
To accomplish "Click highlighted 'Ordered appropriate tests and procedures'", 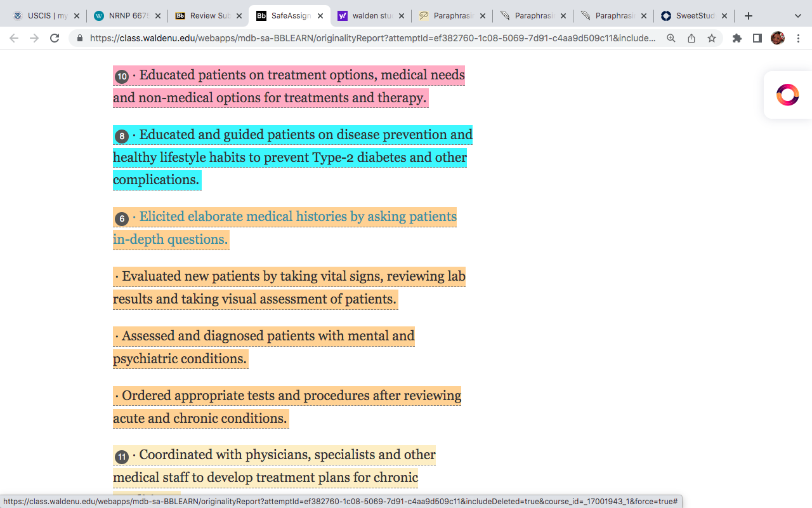I will 287,407.
